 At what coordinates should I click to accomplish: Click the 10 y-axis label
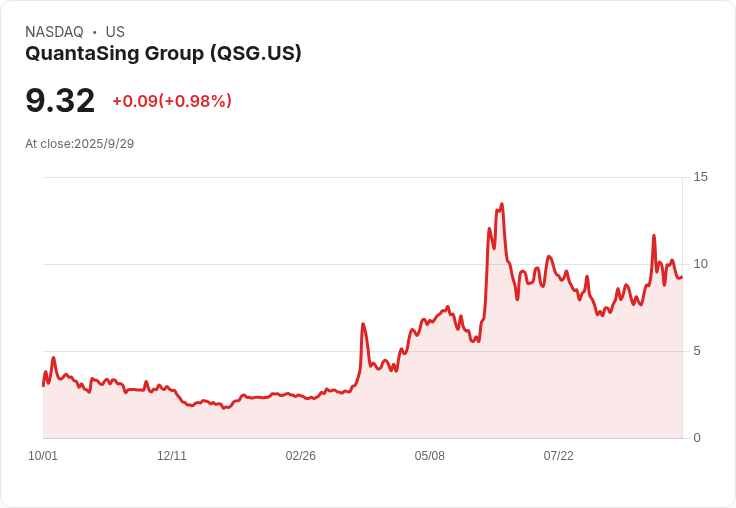pos(700,264)
